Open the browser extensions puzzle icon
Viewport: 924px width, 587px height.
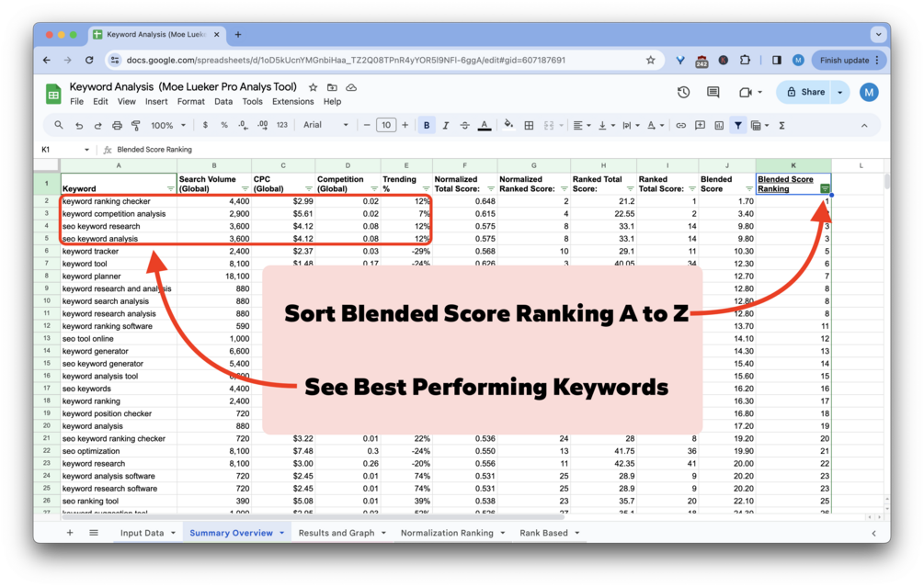[745, 60]
